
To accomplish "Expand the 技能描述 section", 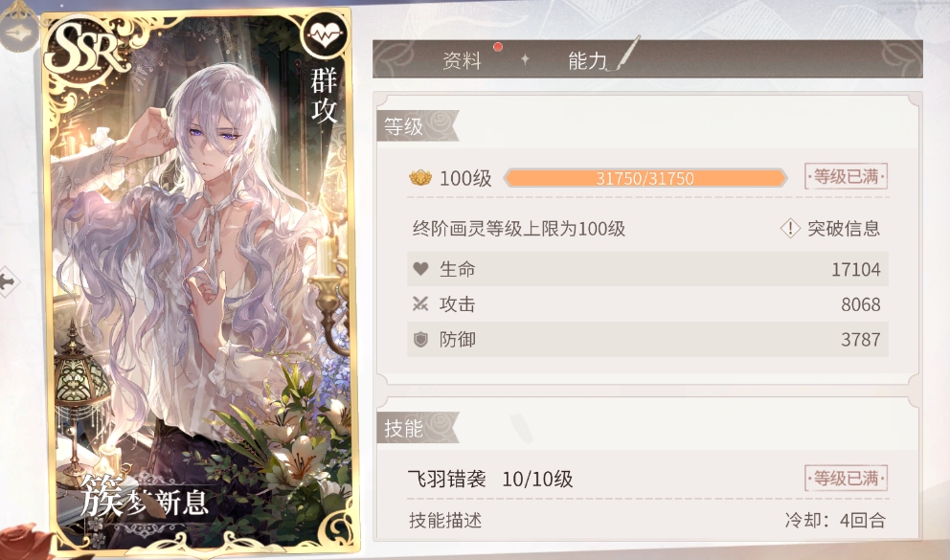I will (x=445, y=520).
